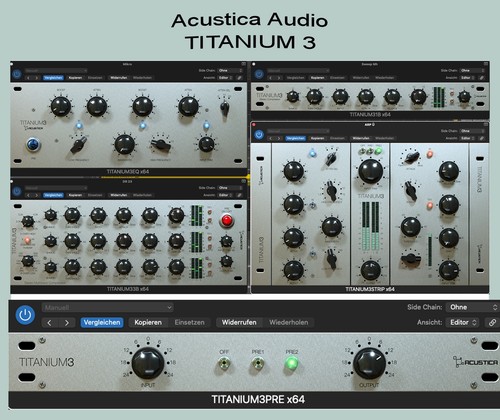
Task: Click link icon in TITANIUM3EQ window
Action: 239,78
